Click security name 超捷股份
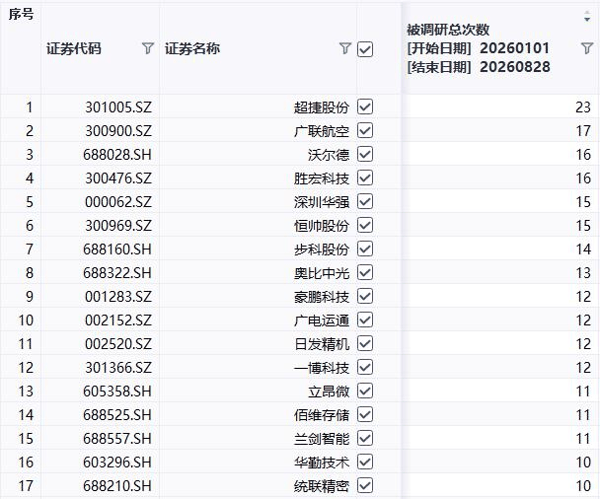 click(x=321, y=107)
